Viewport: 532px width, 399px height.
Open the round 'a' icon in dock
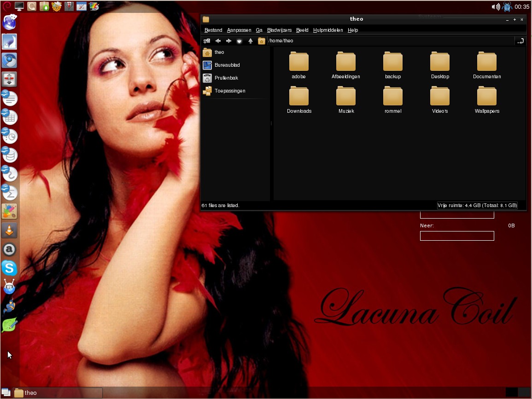(x=10, y=249)
